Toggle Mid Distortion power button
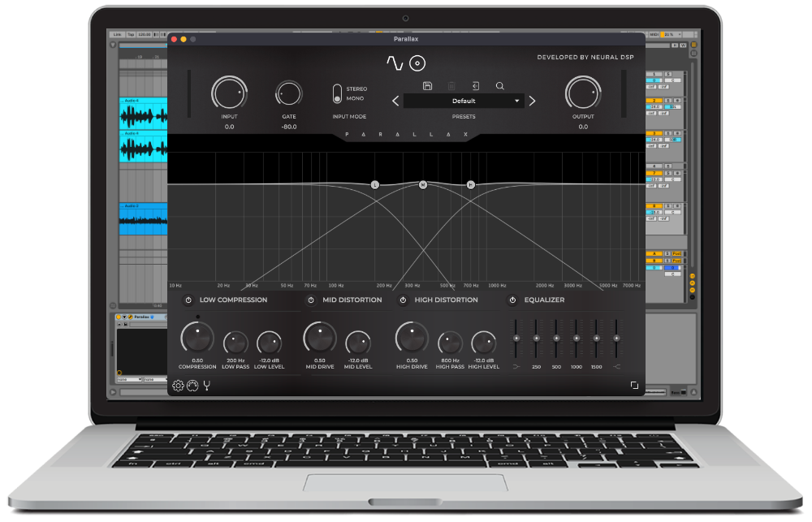 (x=311, y=300)
